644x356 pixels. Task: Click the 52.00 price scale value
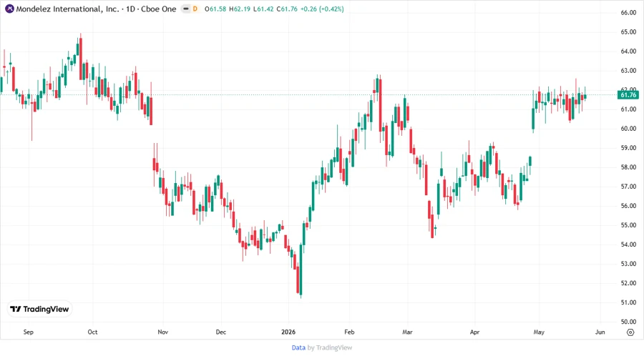(628, 283)
